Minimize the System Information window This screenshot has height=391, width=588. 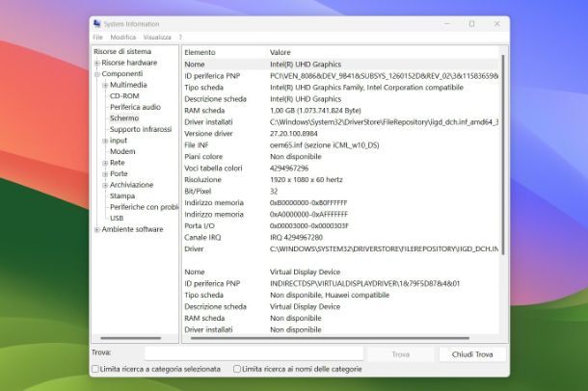[447, 23]
